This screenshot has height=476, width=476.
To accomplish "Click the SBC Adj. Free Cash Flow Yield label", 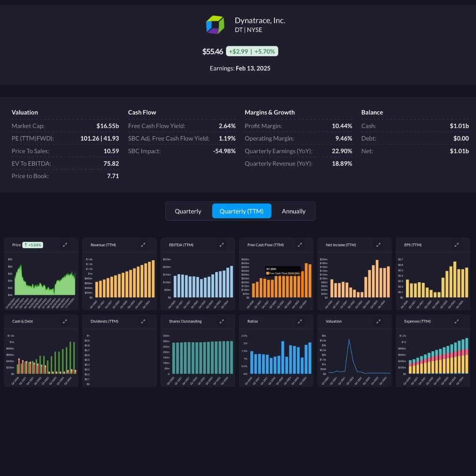I will (168, 138).
